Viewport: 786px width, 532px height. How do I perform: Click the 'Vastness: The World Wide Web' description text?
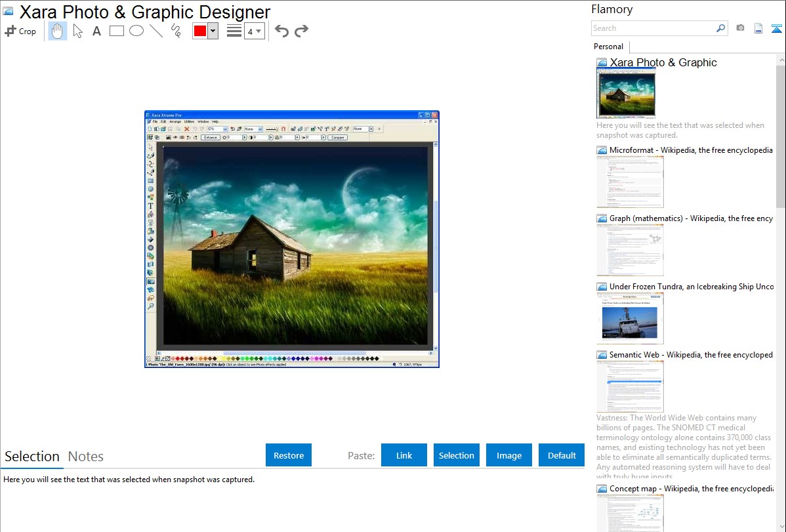click(x=684, y=447)
